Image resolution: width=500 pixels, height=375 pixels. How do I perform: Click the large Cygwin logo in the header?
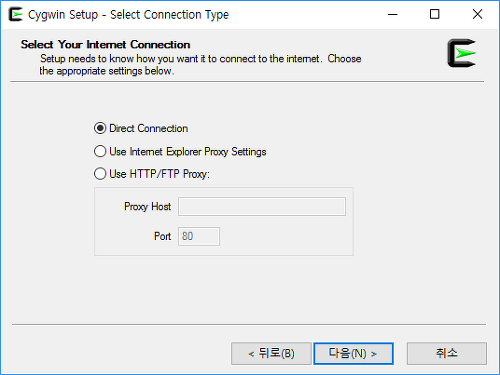coord(462,53)
